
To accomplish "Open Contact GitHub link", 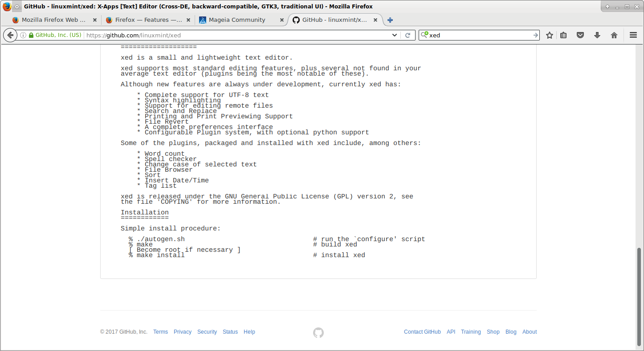I will point(422,332).
